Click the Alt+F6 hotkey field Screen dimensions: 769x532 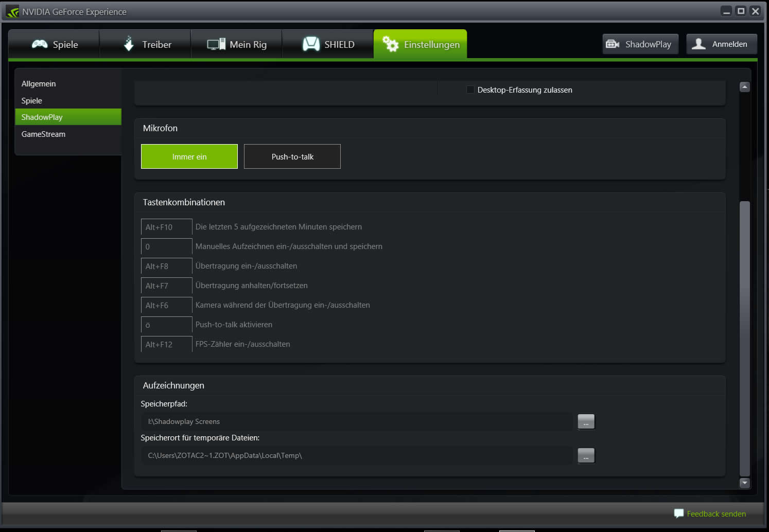coord(167,305)
